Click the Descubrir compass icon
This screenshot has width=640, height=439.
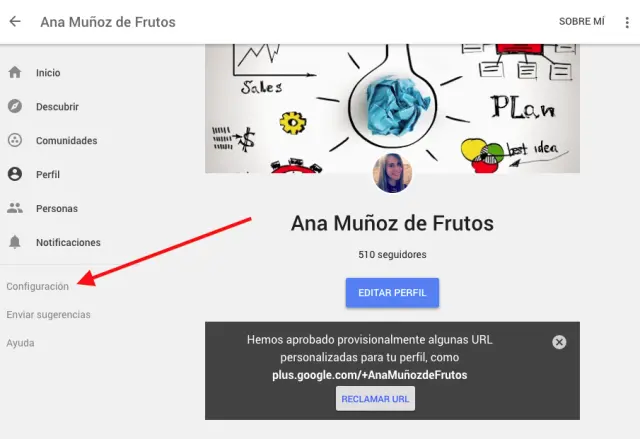pyautogui.click(x=15, y=106)
